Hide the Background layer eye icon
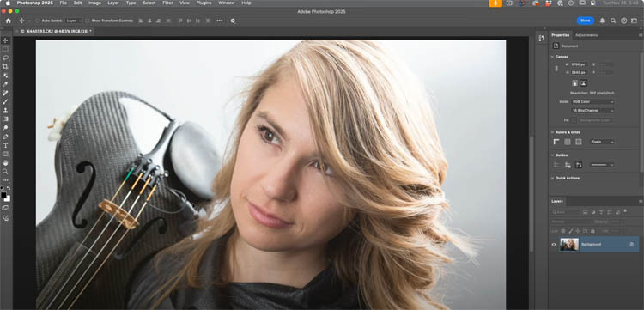The height and width of the screenshot is (310, 644). click(x=554, y=244)
